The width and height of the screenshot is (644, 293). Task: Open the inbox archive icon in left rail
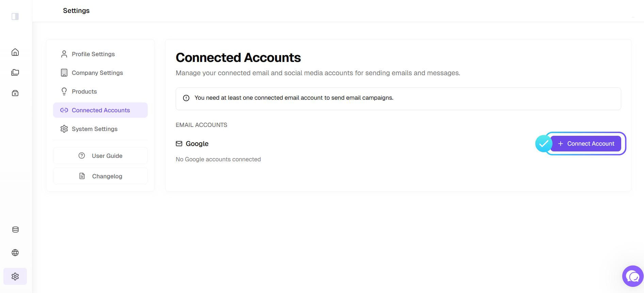[x=15, y=93]
